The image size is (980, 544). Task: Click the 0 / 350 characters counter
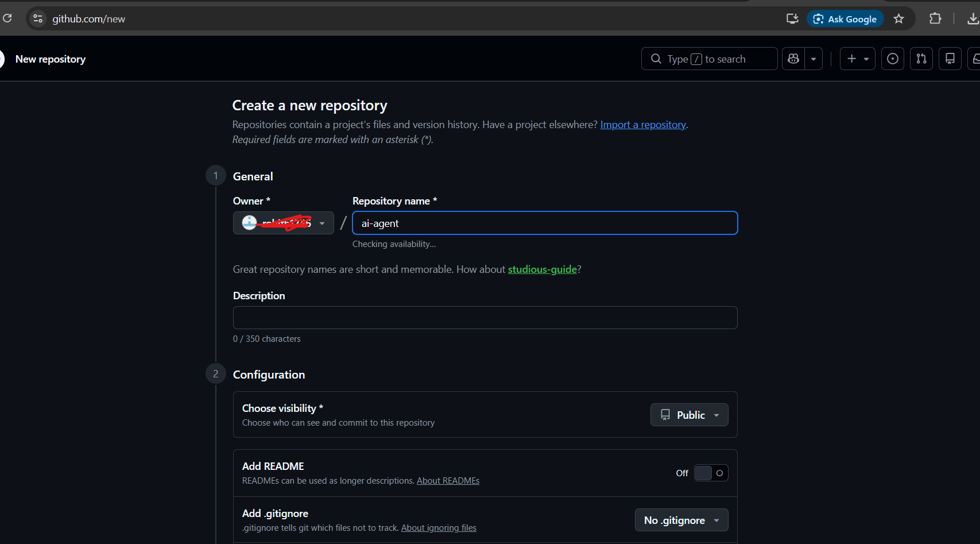tap(266, 339)
